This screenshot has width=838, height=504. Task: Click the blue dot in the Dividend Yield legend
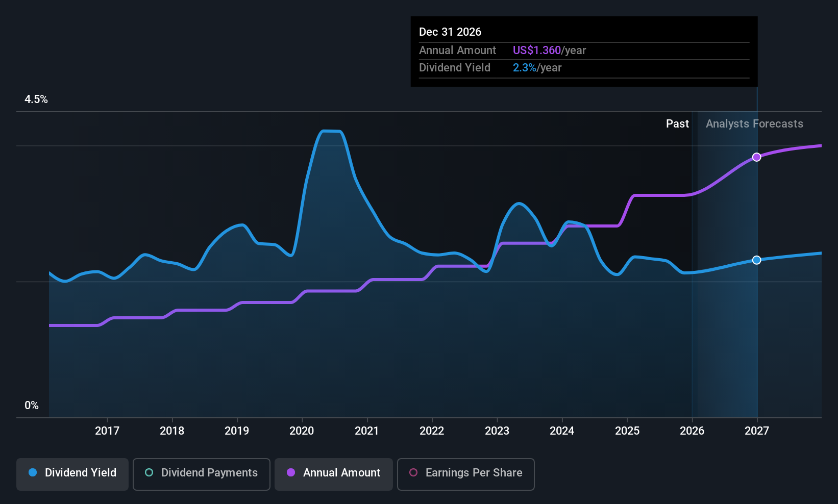point(33,473)
